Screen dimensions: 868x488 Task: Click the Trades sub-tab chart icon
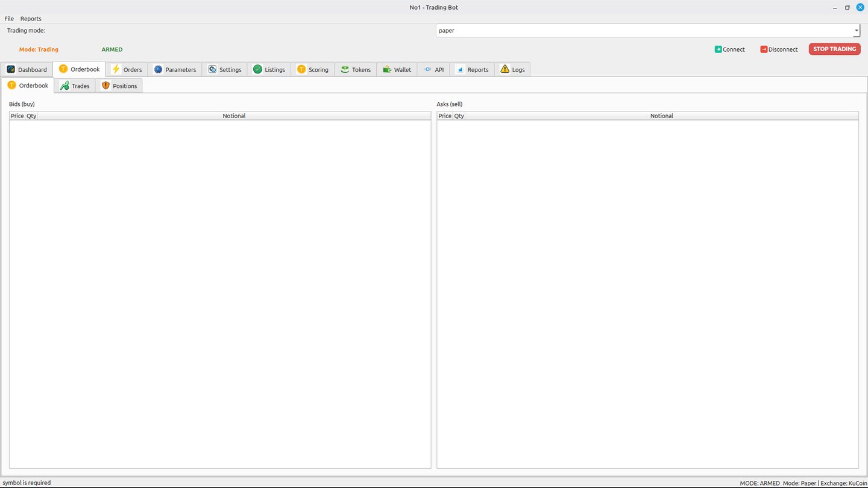click(x=64, y=86)
